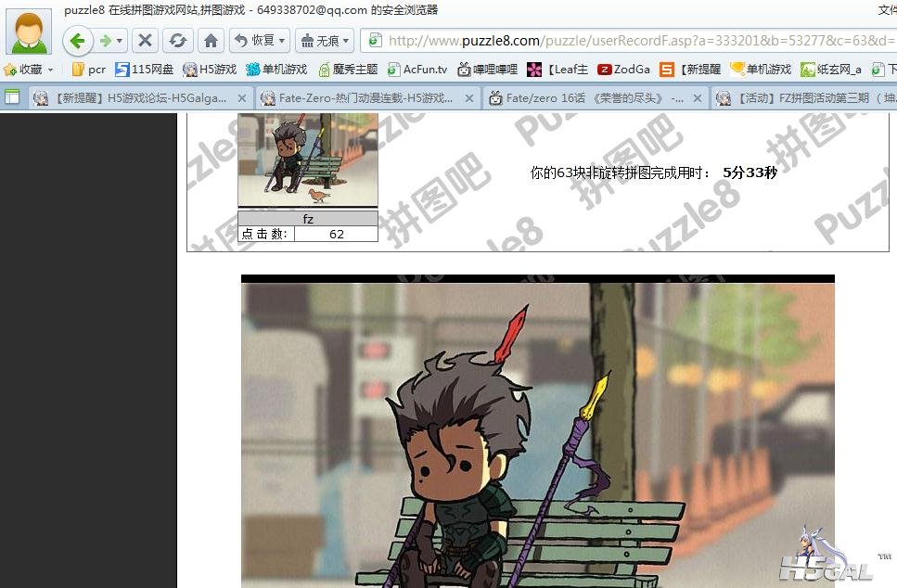
Task: Open the 收藏 favorites star button
Action: click(22, 70)
